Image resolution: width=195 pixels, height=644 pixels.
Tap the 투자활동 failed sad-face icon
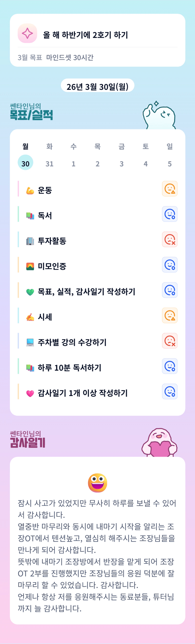pyautogui.click(x=170, y=239)
